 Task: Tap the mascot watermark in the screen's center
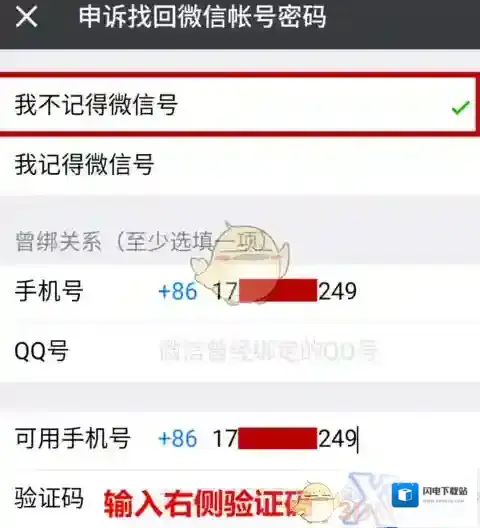point(240,263)
